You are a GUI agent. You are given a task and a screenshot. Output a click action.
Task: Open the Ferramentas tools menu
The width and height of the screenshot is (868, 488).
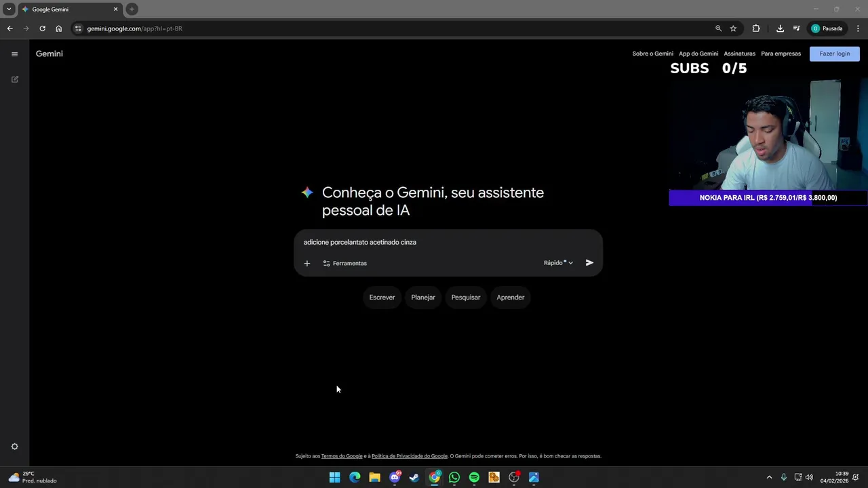(344, 263)
